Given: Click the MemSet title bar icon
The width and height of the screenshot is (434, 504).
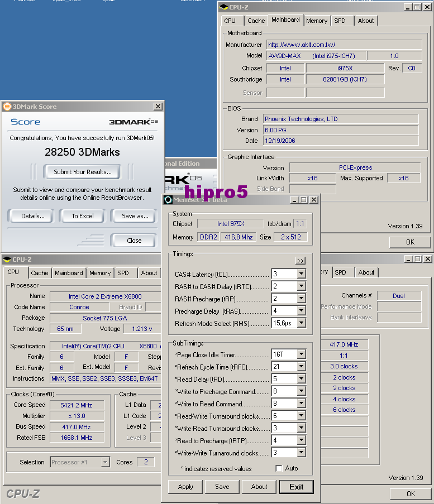Looking at the screenshot, I should click(x=168, y=200).
